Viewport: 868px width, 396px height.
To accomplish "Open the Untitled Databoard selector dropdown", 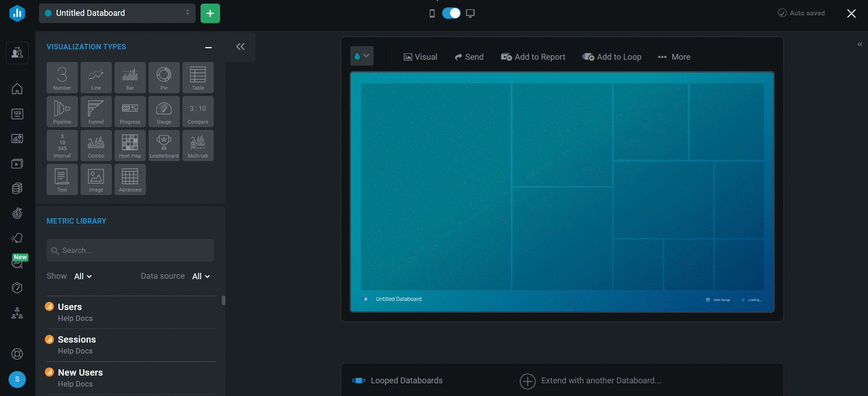I will tap(117, 13).
